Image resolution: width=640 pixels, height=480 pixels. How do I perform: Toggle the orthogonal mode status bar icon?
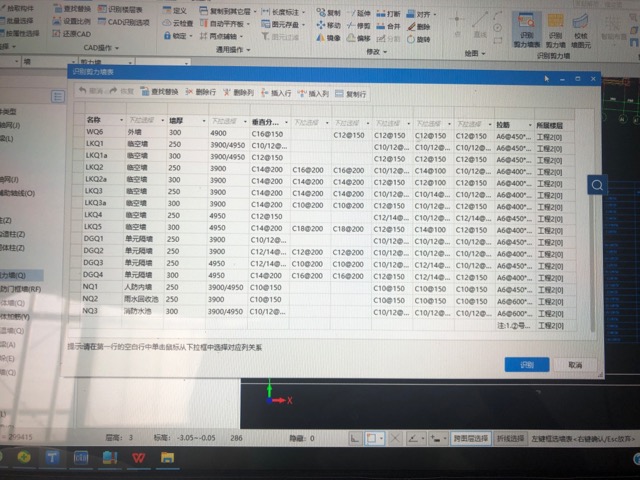pos(355,439)
